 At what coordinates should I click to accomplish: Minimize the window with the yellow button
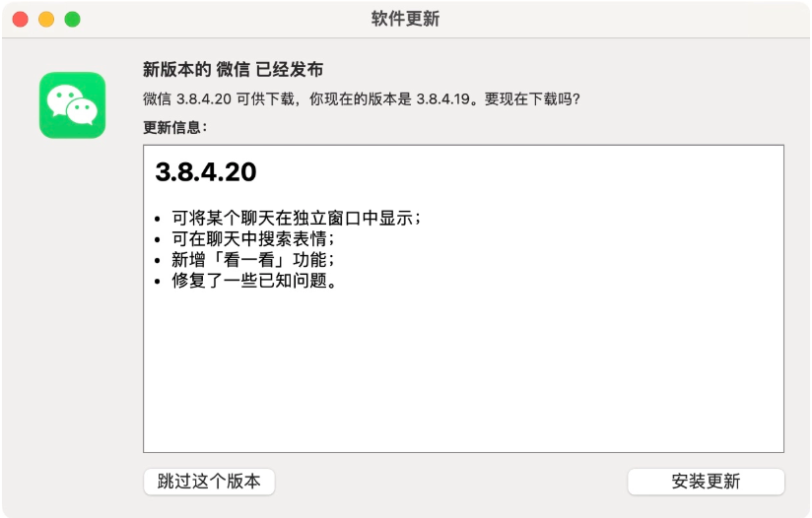click(x=46, y=20)
